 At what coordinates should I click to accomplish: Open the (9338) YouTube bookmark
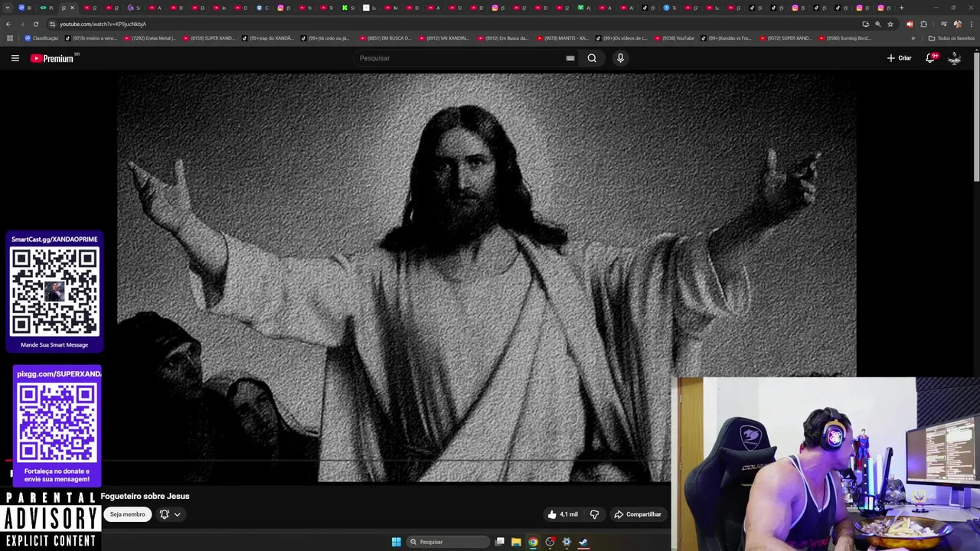674,38
